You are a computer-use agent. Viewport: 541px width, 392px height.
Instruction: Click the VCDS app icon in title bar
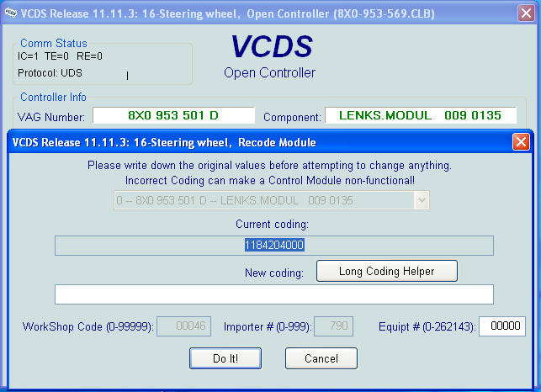click(11, 13)
